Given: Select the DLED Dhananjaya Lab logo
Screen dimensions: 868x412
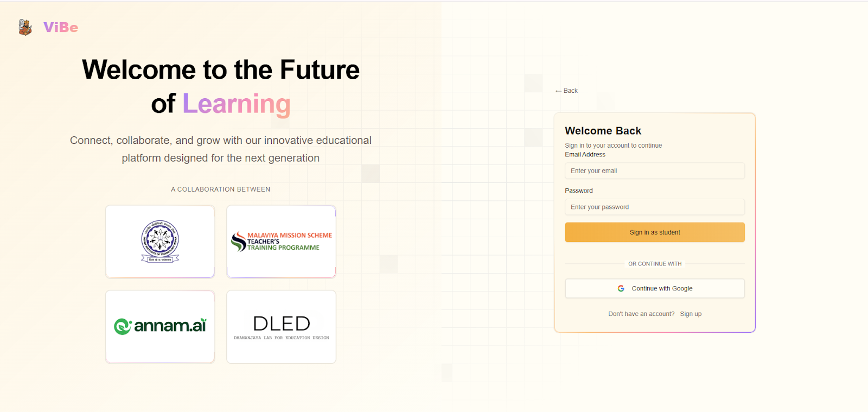Looking at the screenshot, I should pos(280,326).
